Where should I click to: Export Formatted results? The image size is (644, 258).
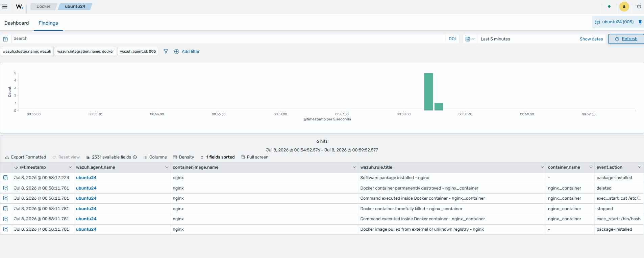(26, 157)
